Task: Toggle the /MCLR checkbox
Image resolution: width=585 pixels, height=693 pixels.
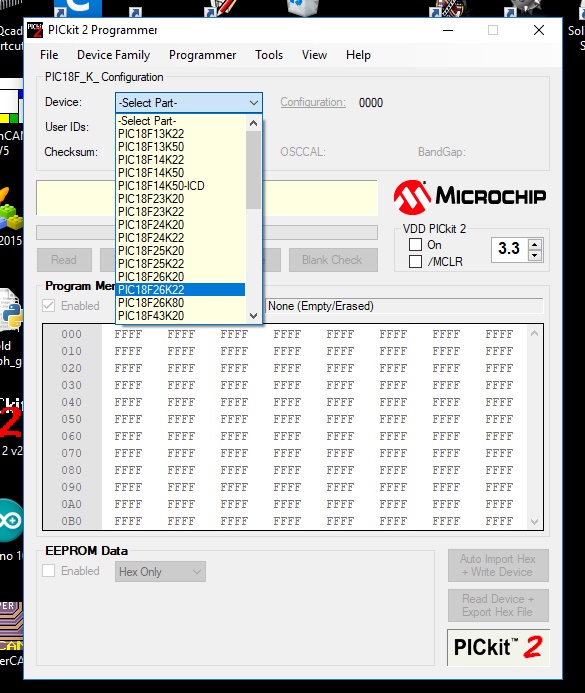Action: (x=415, y=262)
